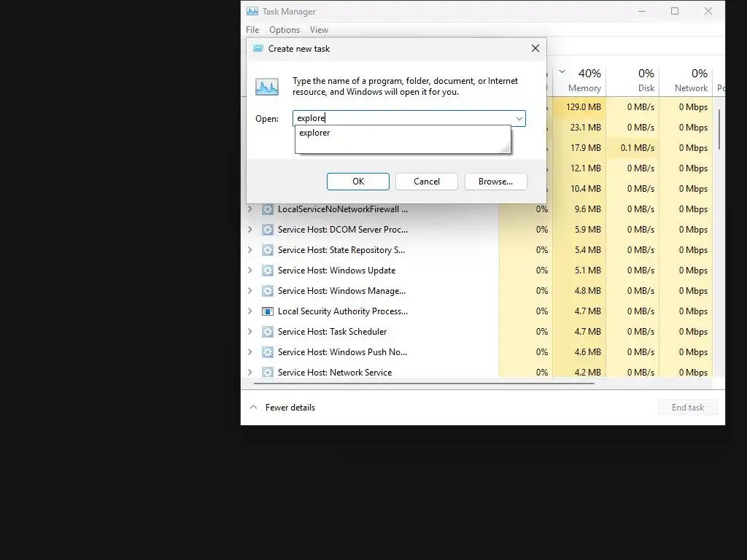Expand the LocalServiceNoNetworkFirewall process group
The image size is (747, 560).
click(249, 209)
